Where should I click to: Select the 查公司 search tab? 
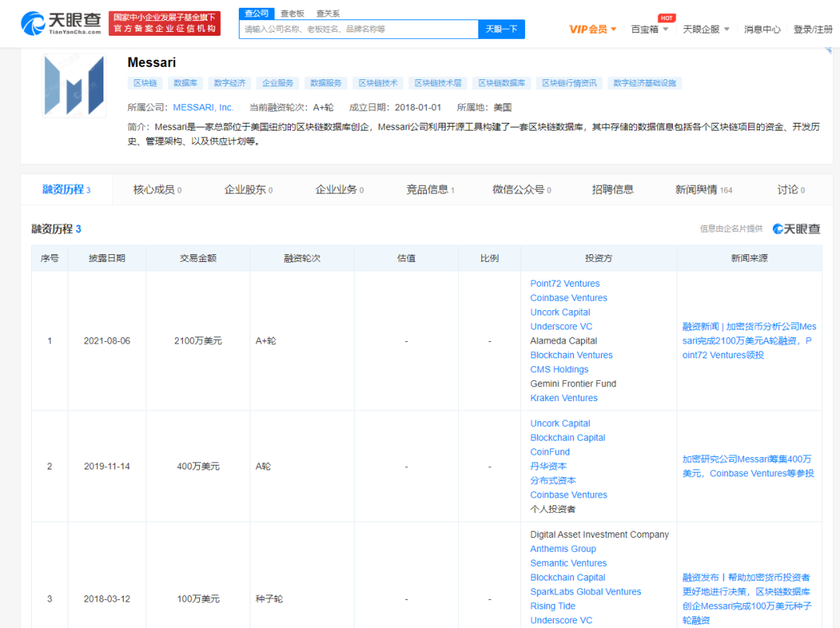coord(257,13)
